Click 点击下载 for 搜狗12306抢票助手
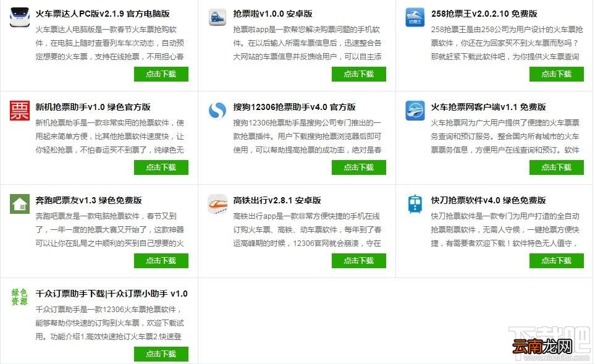Viewport: 595px width, 364px height. click(x=359, y=167)
